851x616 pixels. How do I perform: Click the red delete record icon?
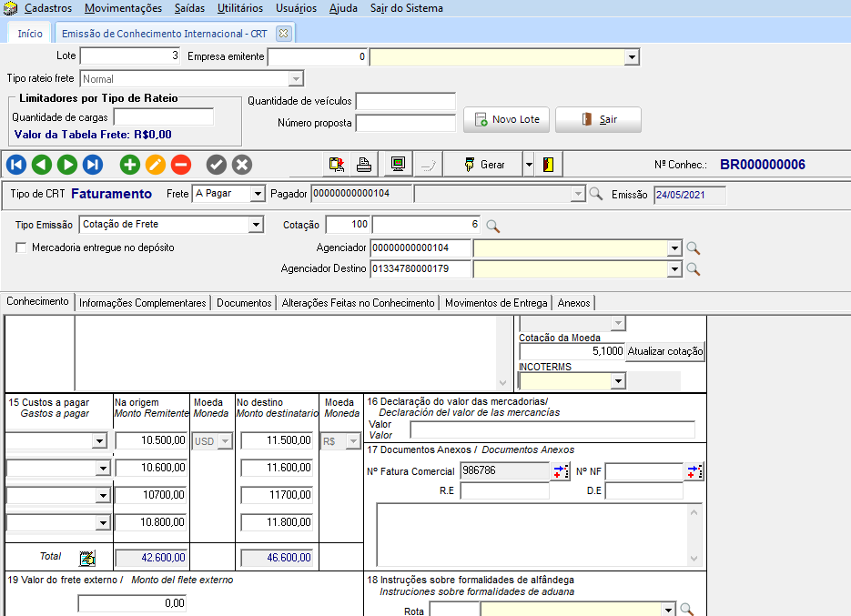181,165
